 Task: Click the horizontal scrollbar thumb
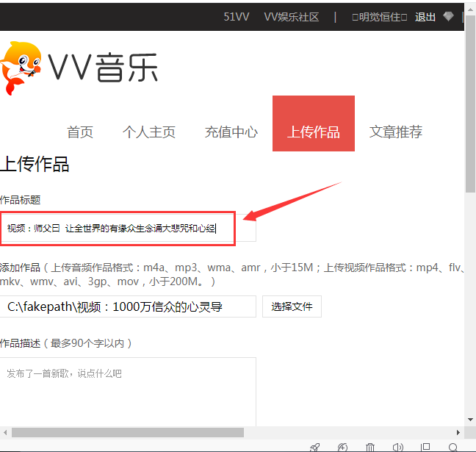128,432
